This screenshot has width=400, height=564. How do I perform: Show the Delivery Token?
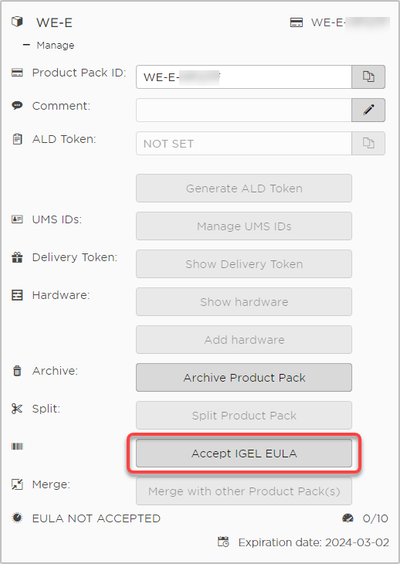(244, 264)
